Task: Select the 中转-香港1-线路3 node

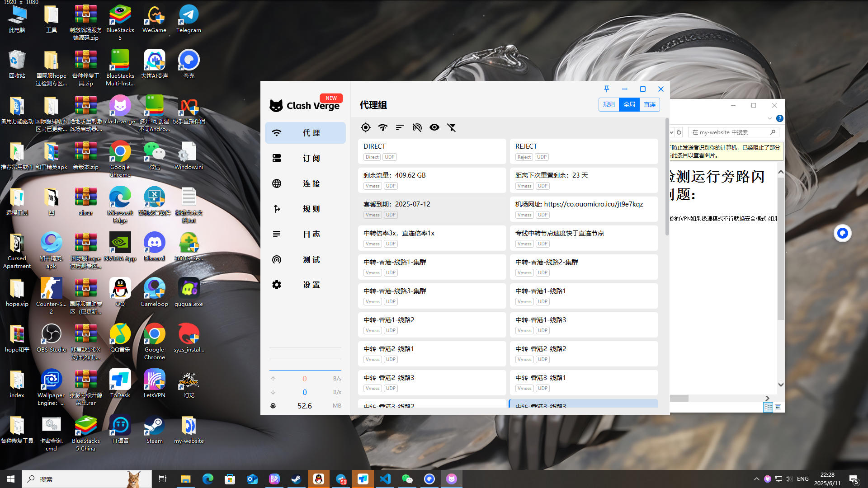Action: [584, 324]
